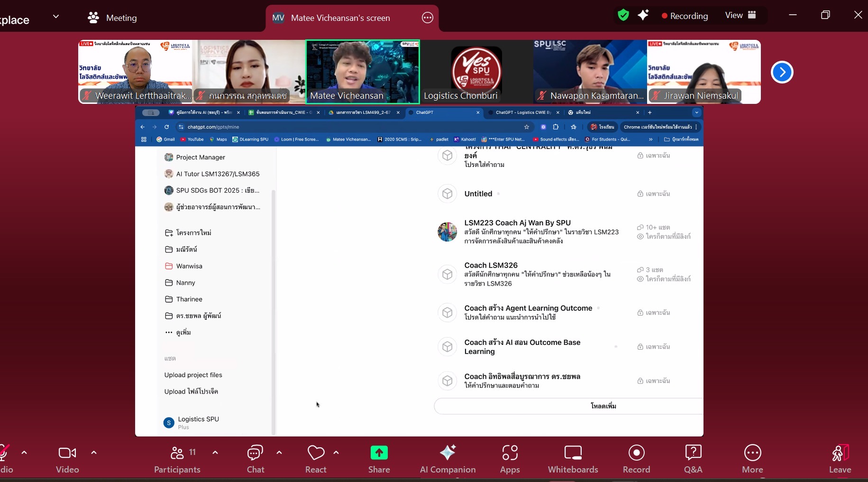The image size is (868, 482).
Task: Click the browser extensions puzzle icon
Action: click(x=556, y=127)
